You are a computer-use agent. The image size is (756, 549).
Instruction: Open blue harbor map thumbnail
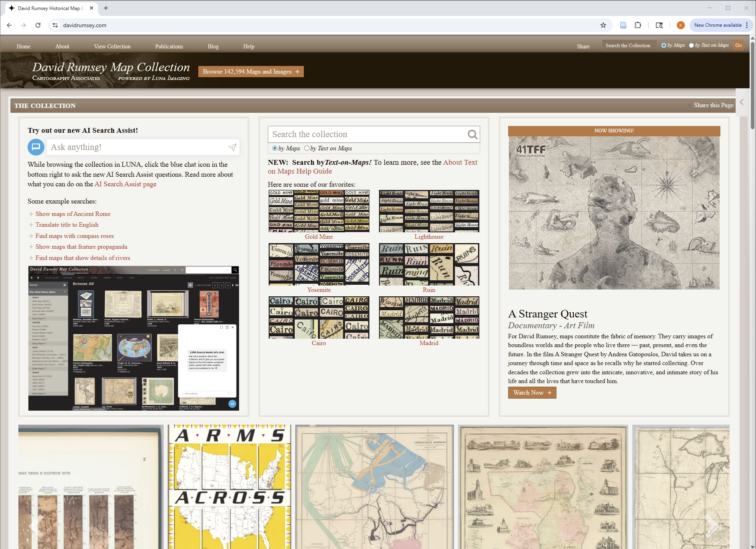pos(374,487)
